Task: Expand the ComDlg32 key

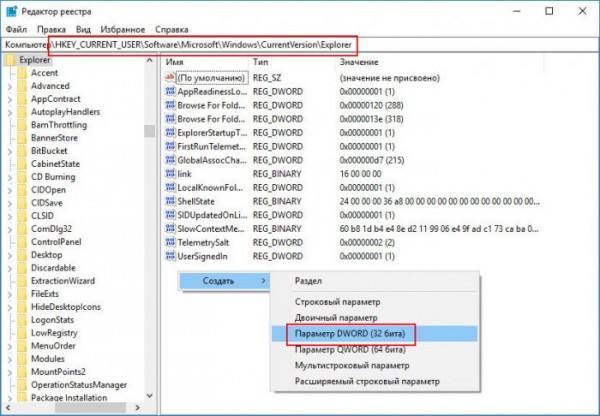Action: (x=10, y=230)
